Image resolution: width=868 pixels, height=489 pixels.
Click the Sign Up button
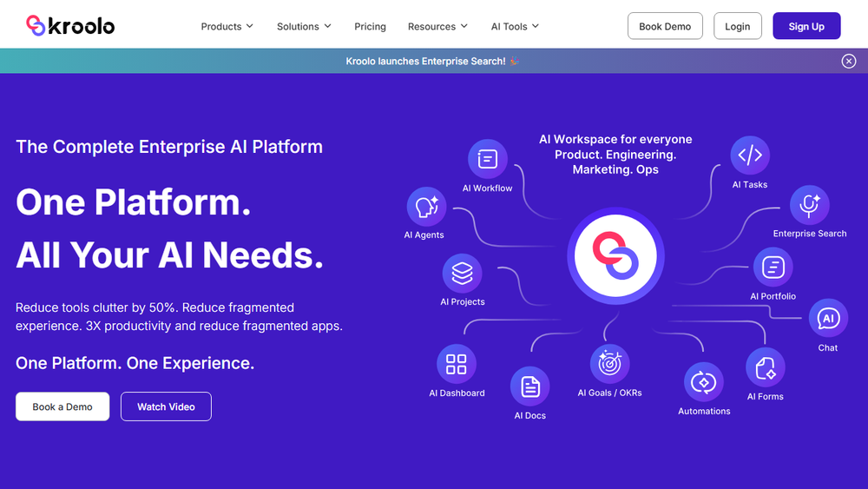click(x=806, y=26)
